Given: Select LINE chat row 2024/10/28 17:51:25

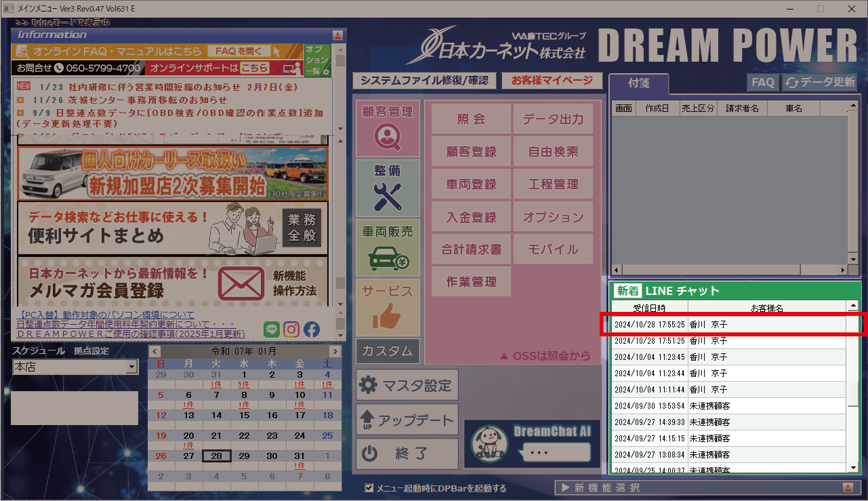Looking at the screenshot, I should 729,341.
